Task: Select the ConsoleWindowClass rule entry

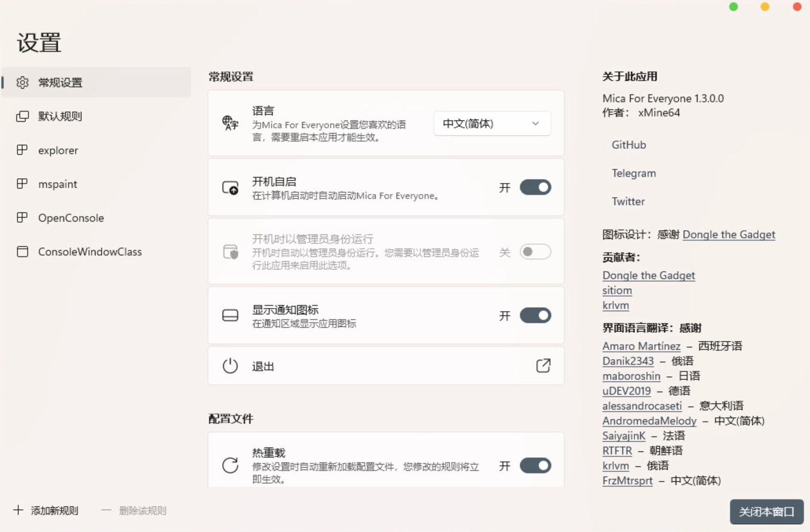Action: point(90,252)
